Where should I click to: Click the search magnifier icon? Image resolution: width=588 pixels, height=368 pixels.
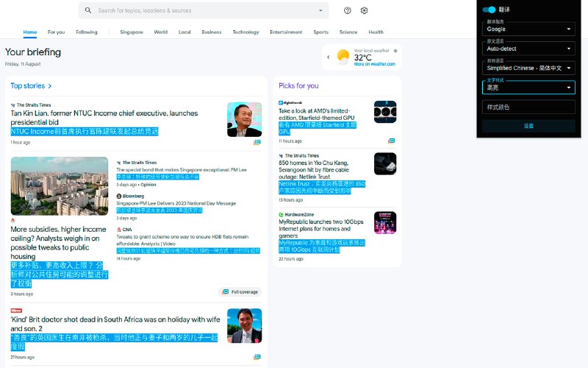88,10
